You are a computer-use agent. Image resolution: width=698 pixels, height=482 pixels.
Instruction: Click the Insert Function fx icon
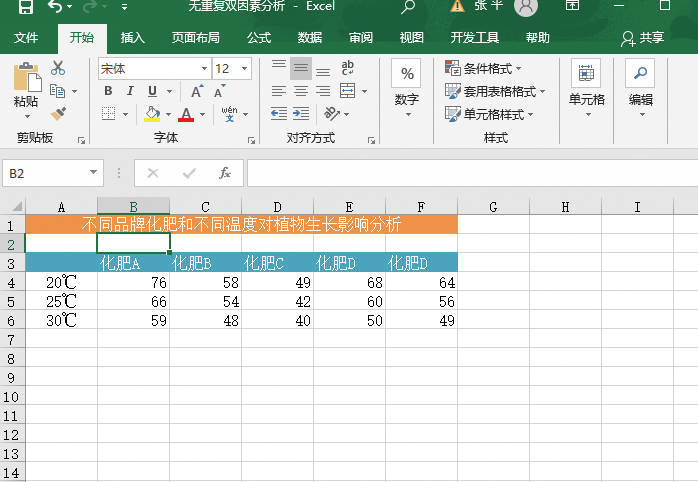pos(225,173)
